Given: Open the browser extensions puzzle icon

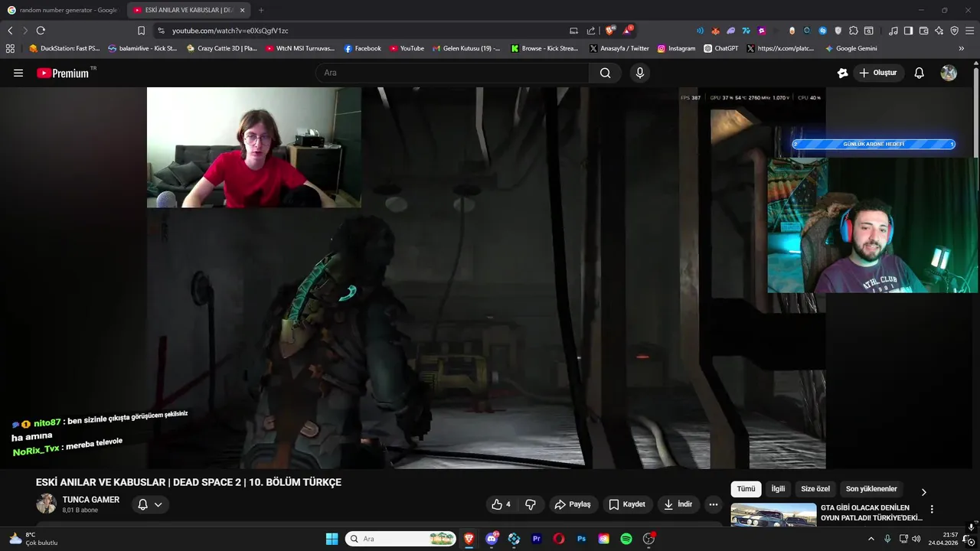Looking at the screenshot, I should [854, 31].
